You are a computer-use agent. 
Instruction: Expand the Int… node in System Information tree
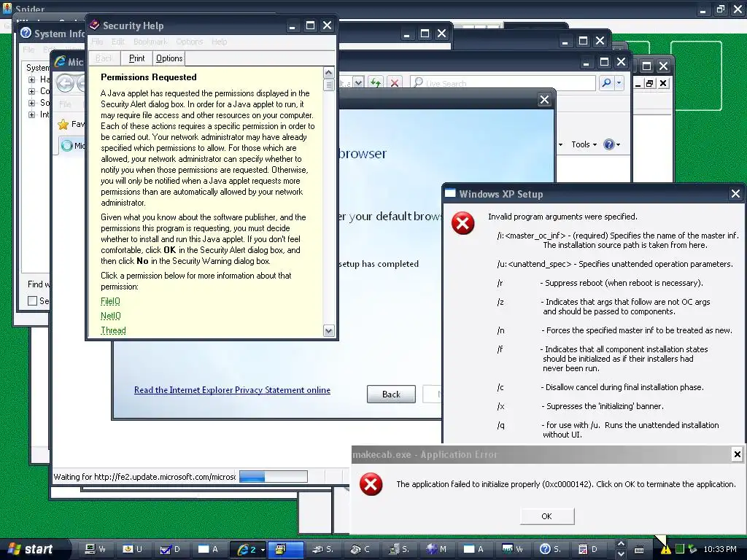(x=31, y=114)
